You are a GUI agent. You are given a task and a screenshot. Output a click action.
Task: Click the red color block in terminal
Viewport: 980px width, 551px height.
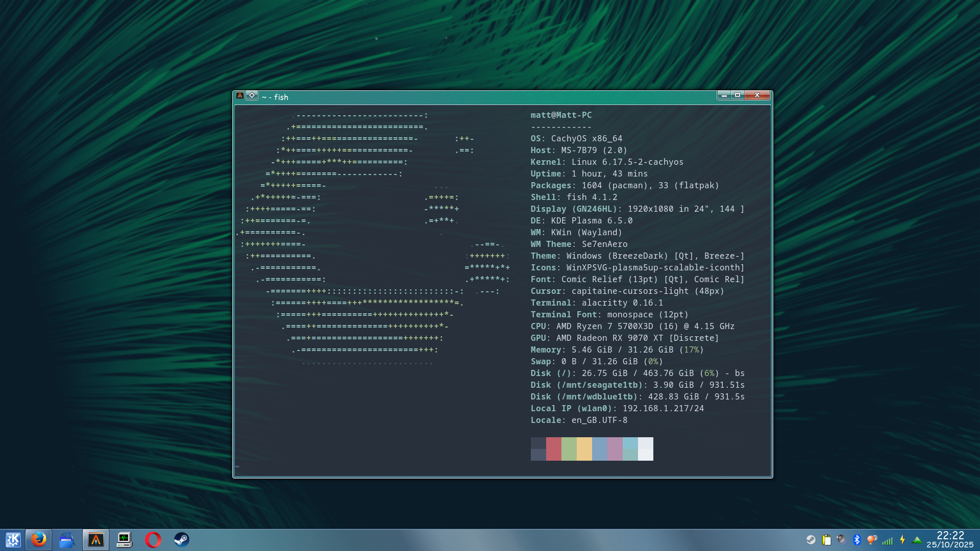tap(553, 449)
